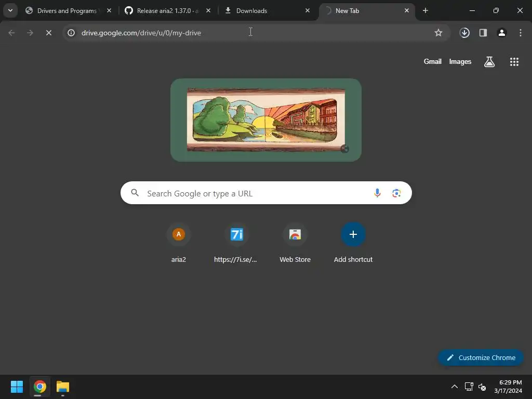Show hidden system tray icons

coord(454,387)
